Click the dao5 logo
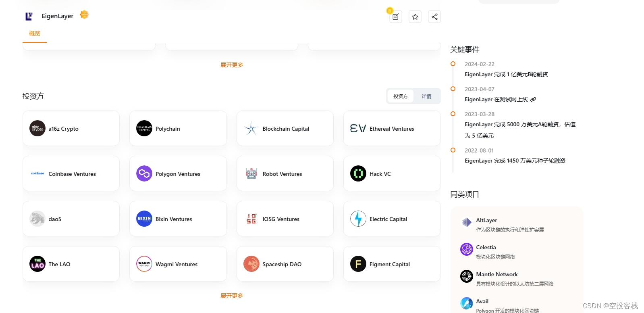 (x=37, y=219)
